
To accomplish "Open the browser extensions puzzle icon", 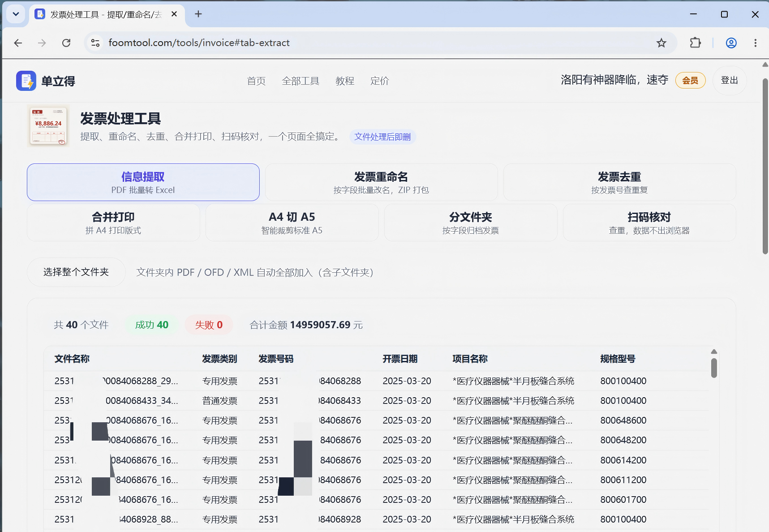I will [695, 43].
